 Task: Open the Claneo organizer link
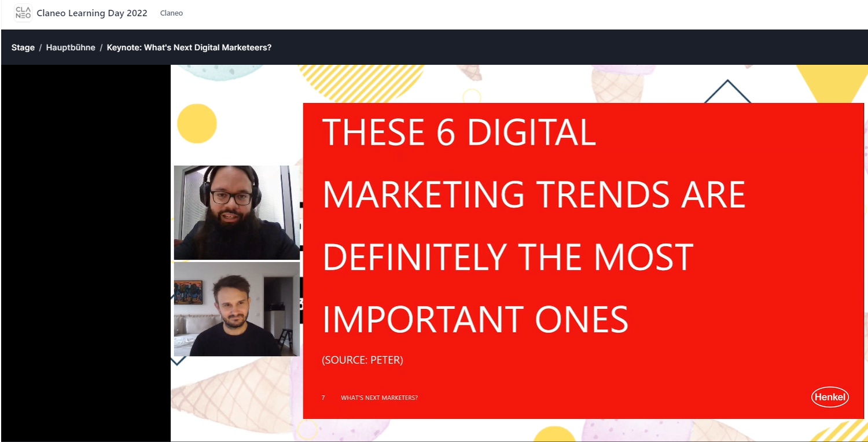[x=171, y=13]
